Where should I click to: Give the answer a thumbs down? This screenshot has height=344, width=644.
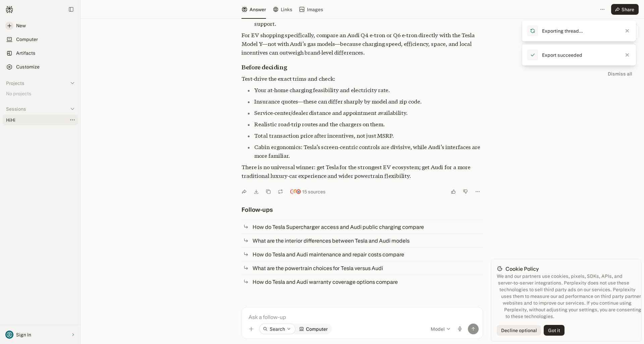coord(466,192)
